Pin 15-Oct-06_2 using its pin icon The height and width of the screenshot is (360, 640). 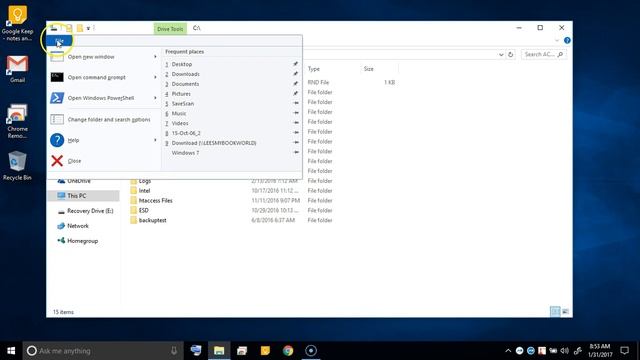pos(296,133)
